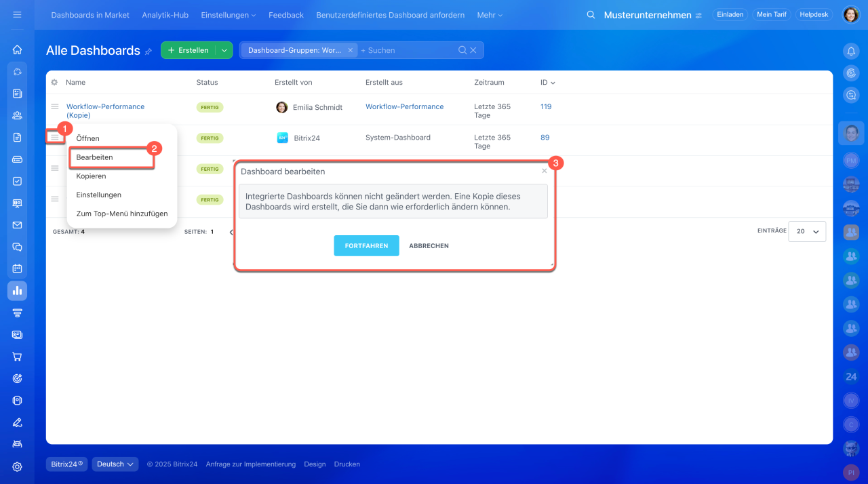Screen dimensions: 868x484
Task: Close the Dashboard bearbeiten dialog
Action: tap(545, 172)
